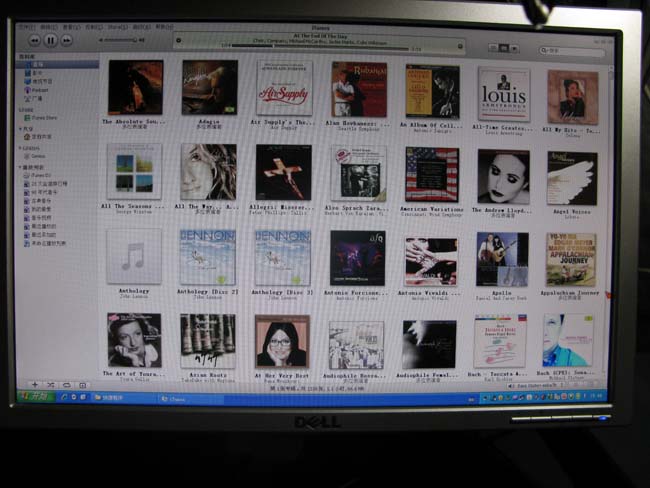Click the 'Angel Voices' album title
Viewport: 650px width, 488px height.
[x=572, y=211]
